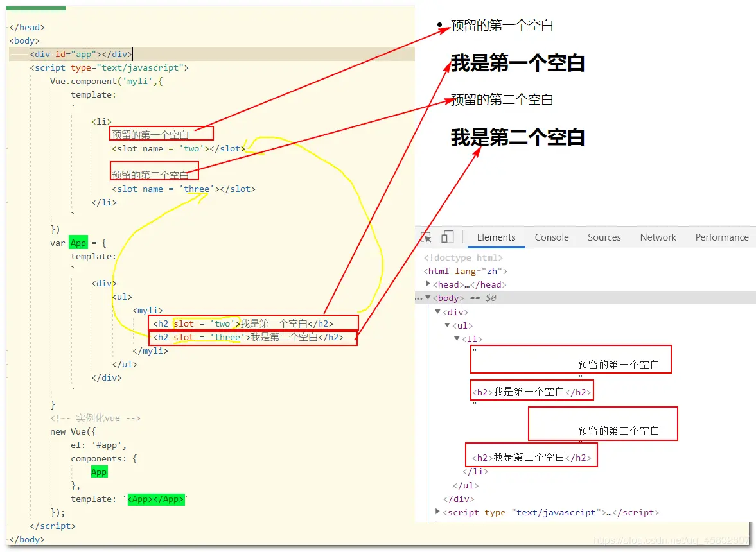The image size is (756, 552).
Task: Click the highlighted App variable in the code
Action: [x=78, y=243]
